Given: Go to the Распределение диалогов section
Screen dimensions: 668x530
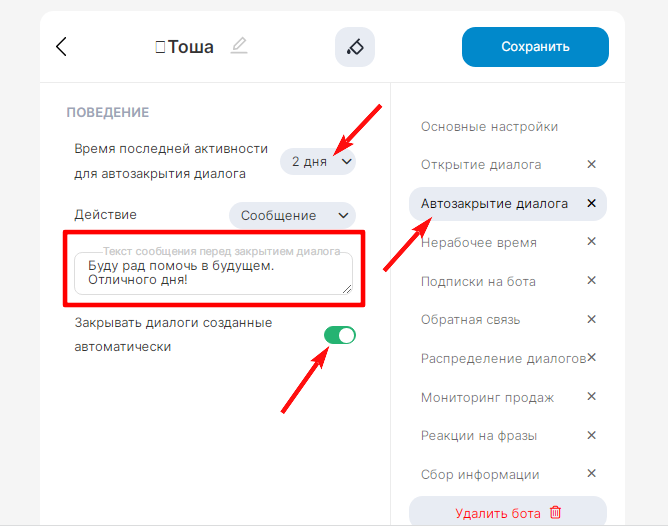Looking at the screenshot, I should click(503, 358).
